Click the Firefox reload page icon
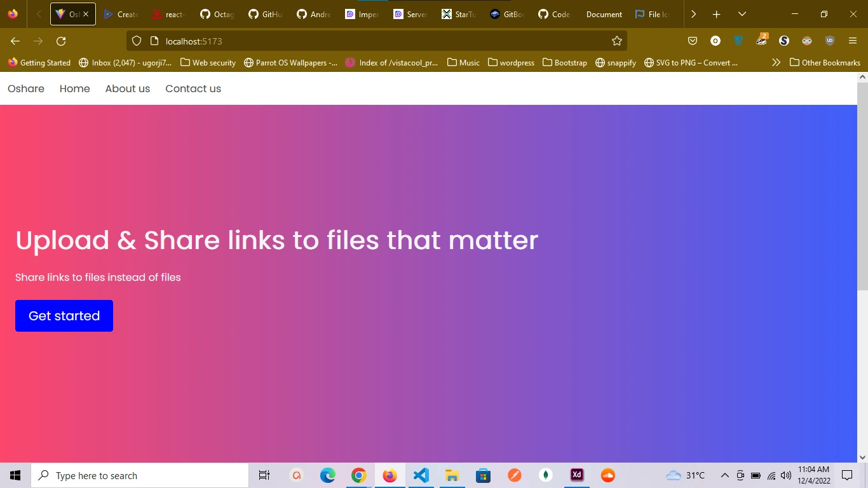Viewport: 868px width, 488px height. [x=61, y=41]
